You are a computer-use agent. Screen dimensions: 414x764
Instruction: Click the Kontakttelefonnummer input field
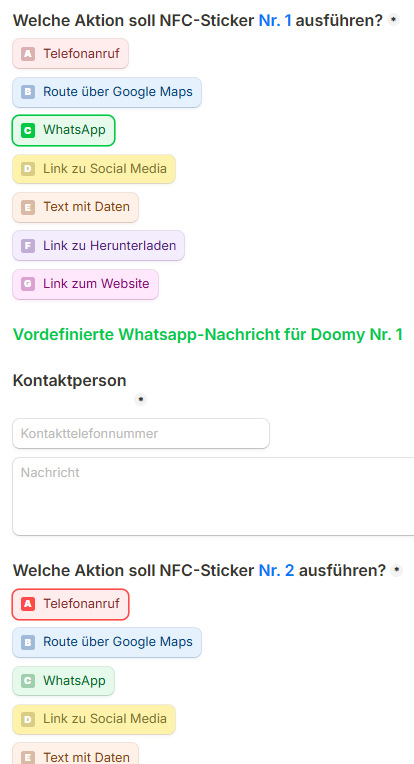[141, 434]
